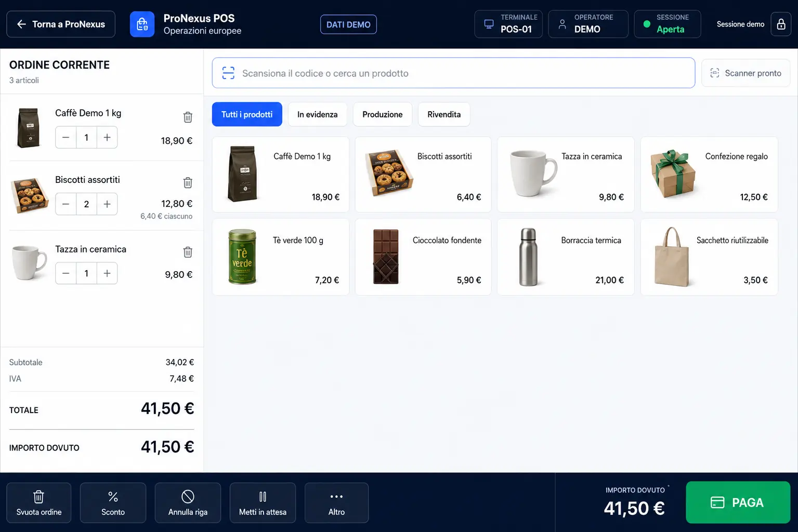The image size is (798, 532).
Task: Put the order on hold with Metti in attesa
Action: point(263,503)
